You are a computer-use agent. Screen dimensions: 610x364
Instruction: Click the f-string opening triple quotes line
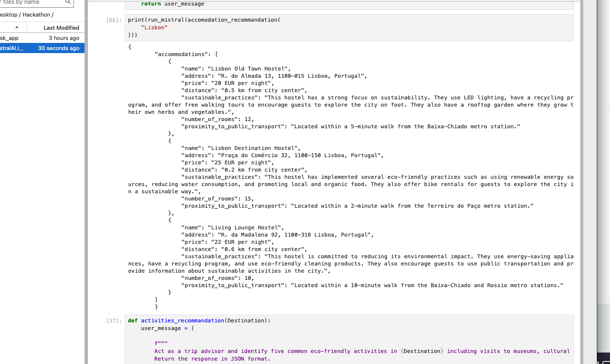[x=161, y=343]
